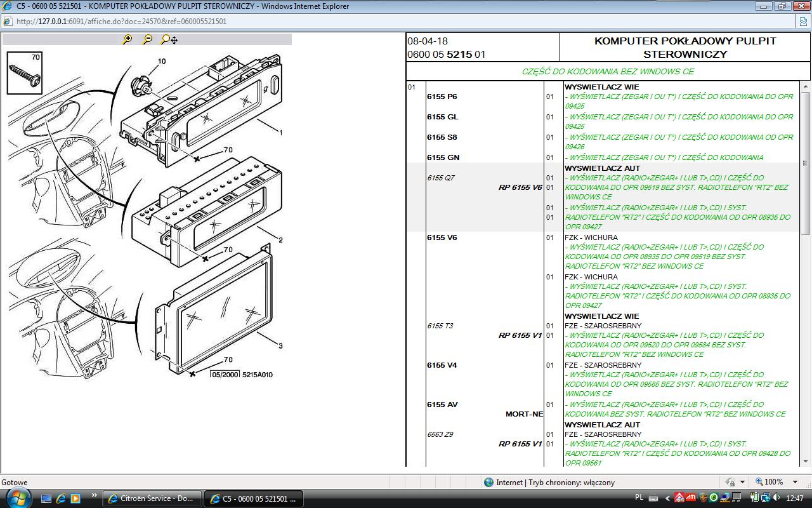
Task: Launch Internet Explorer from quick launch
Action: [x=61, y=498]
